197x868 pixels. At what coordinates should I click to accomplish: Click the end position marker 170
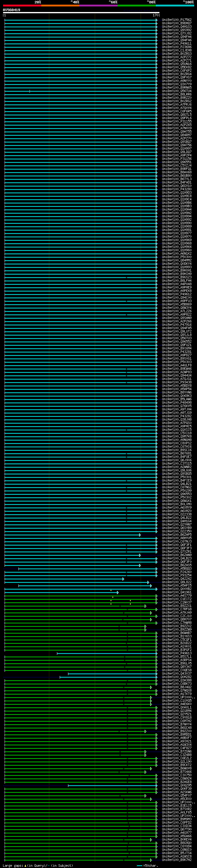(x=155, y=15)
